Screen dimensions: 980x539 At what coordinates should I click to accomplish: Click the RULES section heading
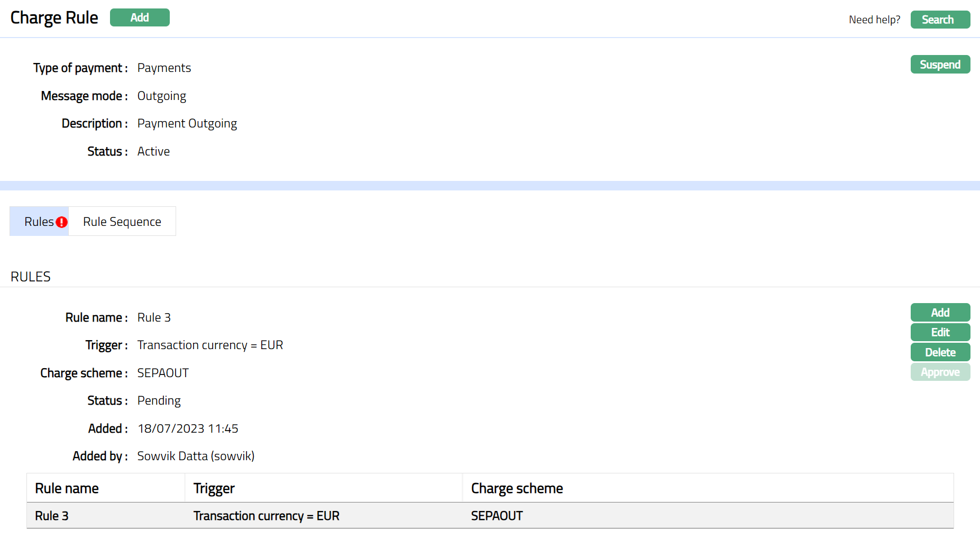coord(31,277)
